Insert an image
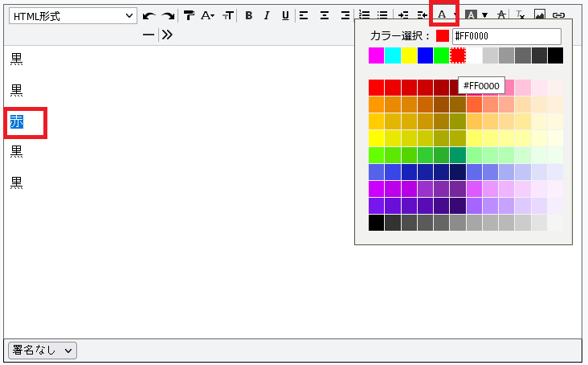Screen dimensions: 588x365 539,14
